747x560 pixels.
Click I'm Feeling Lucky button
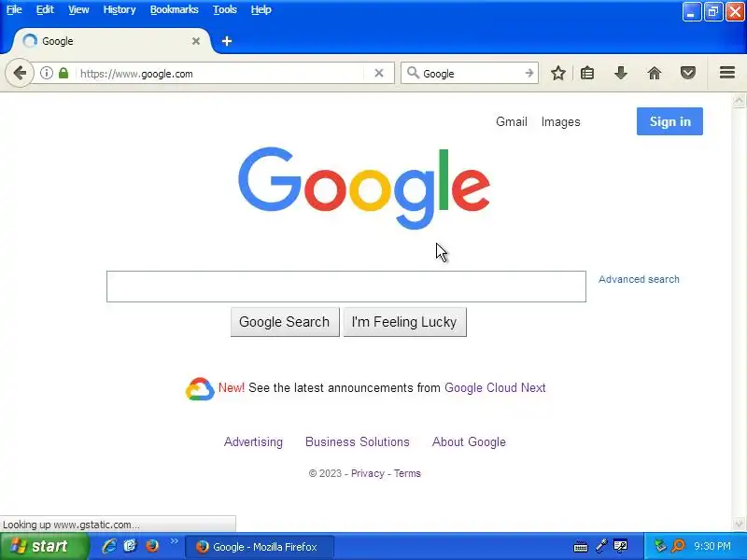coord(404,322)
